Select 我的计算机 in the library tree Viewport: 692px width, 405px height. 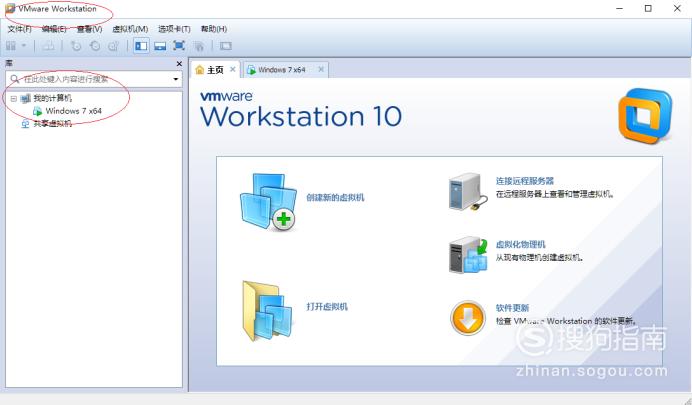(x=53, y=98)
